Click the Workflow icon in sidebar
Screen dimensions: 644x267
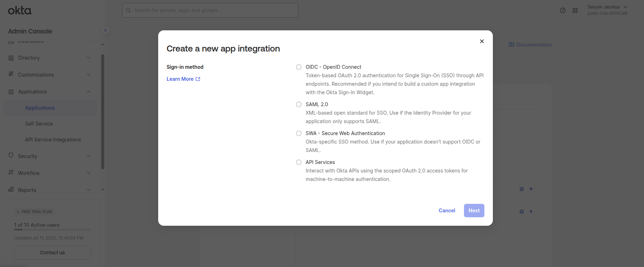[11, 172]
